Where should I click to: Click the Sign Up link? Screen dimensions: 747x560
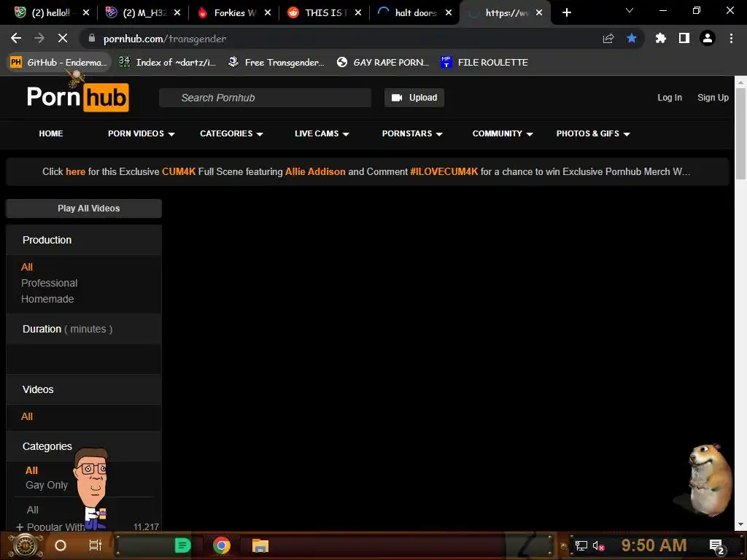pos(713,98)
